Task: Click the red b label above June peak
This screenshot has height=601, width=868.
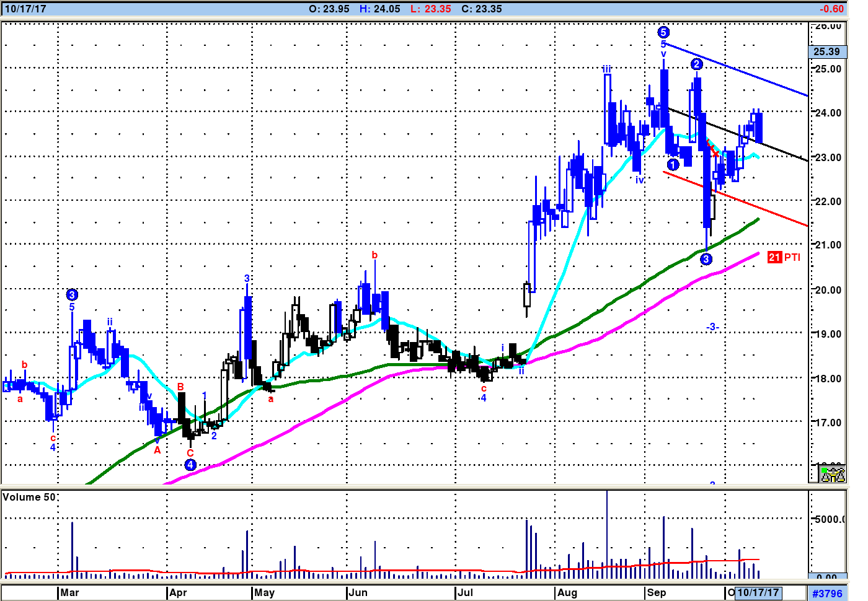Action: pos(374,255)
